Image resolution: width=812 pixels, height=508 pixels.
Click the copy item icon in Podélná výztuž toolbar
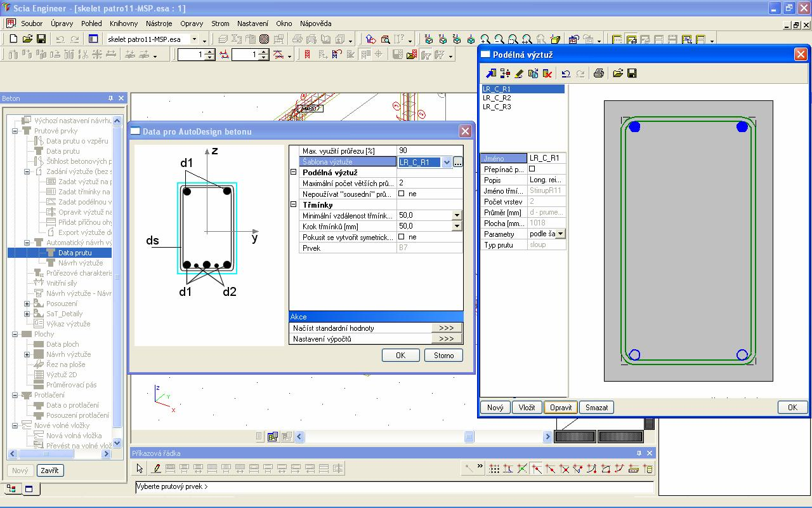(x=533, y=74)
